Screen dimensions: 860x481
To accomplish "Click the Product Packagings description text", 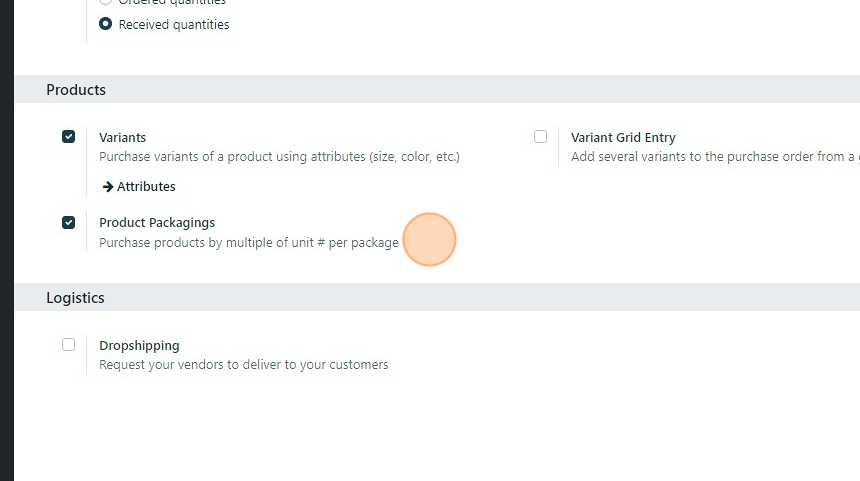I will pos(248,242).
